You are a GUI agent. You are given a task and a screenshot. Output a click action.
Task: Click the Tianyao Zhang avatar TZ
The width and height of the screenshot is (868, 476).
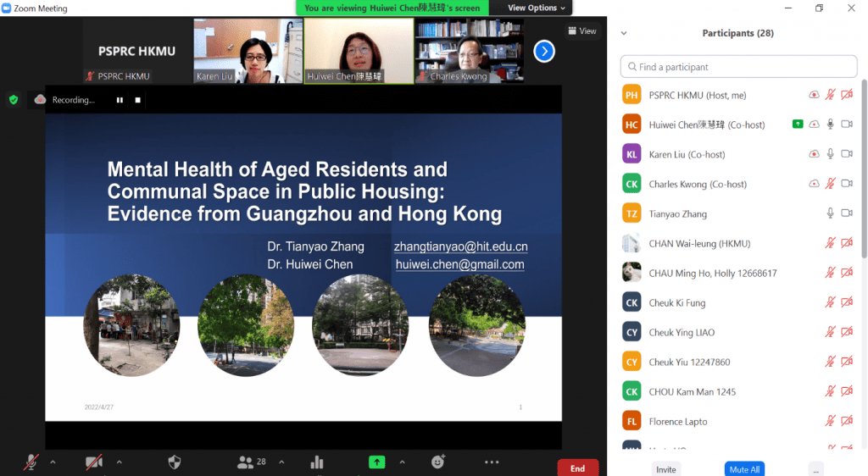pos(632,213)
